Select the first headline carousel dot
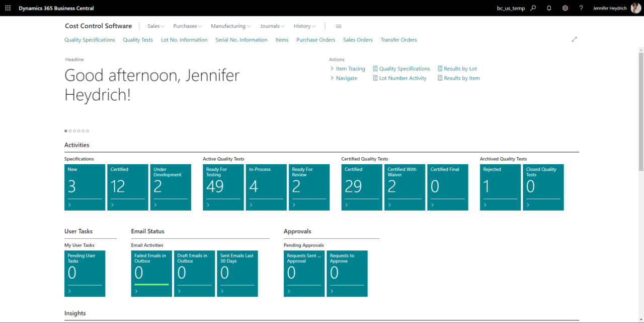This screenshot has width=644, height=323. point(66,131)
